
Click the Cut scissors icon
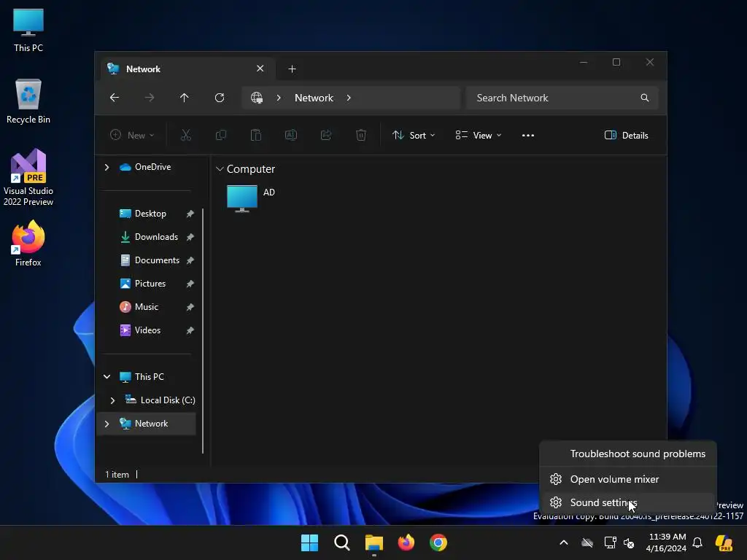tap(186, 135)
